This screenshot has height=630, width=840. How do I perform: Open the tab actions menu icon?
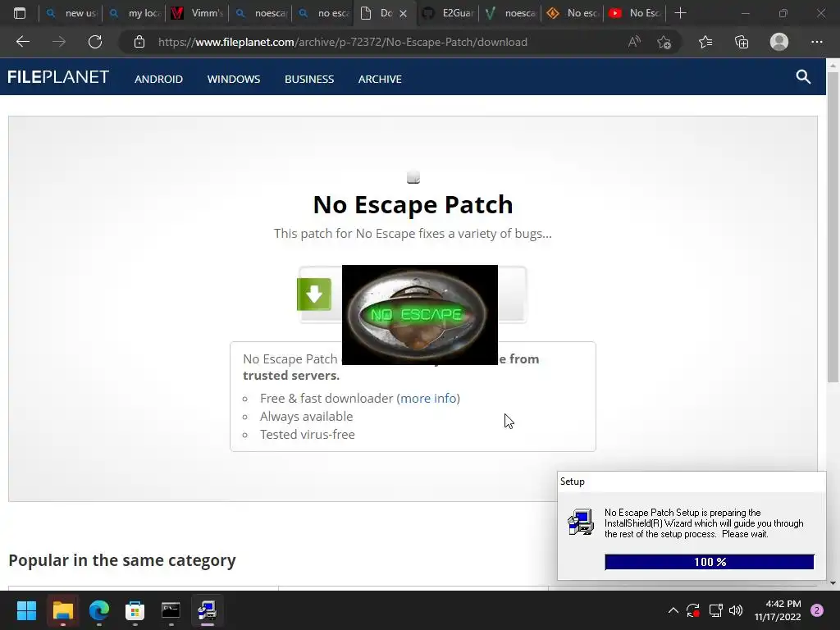coord(20,13)
